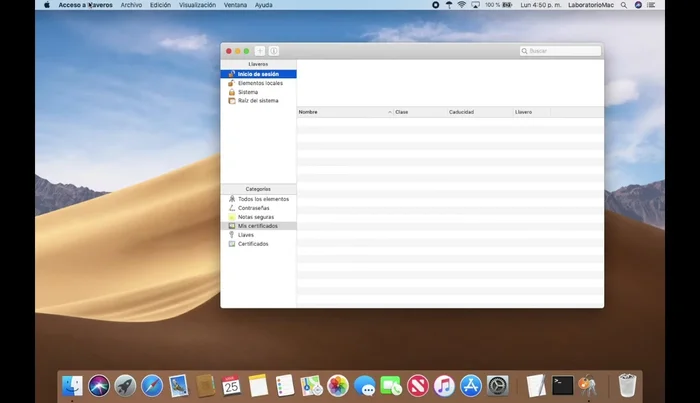Select the Elementos locales keychain
The width and height of the screenshot is (700, 403).
click(260, 83)
